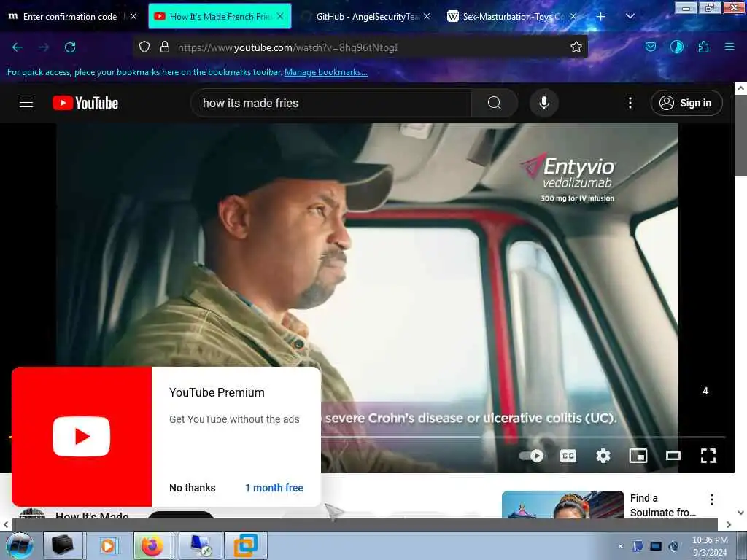Open the media player taskbar icon
747x560 pixels.
108,545
